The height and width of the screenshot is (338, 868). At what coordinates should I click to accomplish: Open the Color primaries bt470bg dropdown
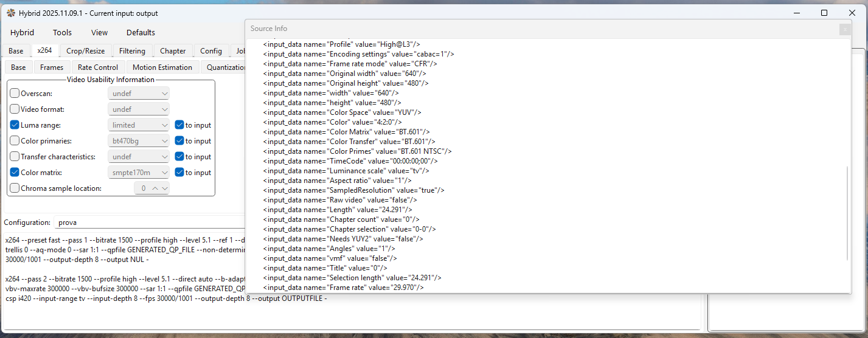(139, 141)
